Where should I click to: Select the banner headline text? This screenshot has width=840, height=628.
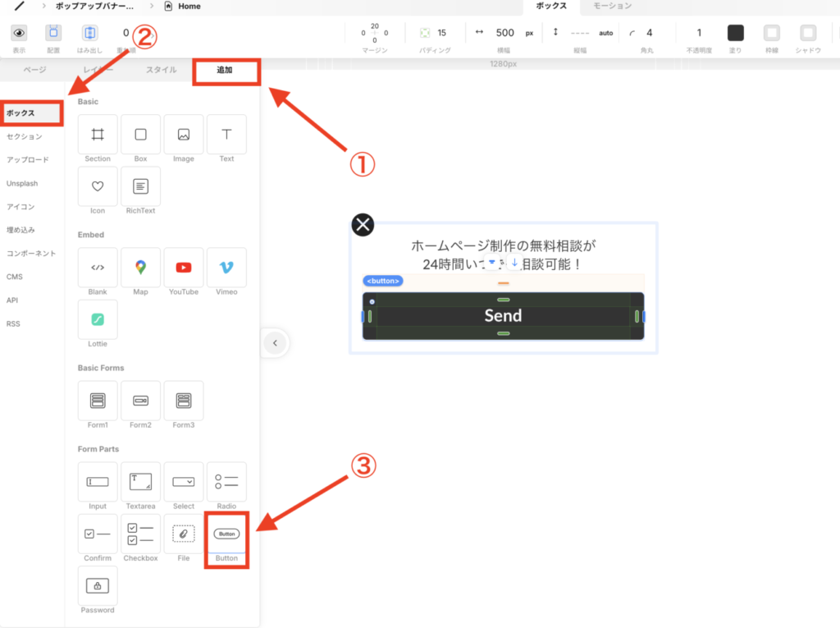pos(503,255)
